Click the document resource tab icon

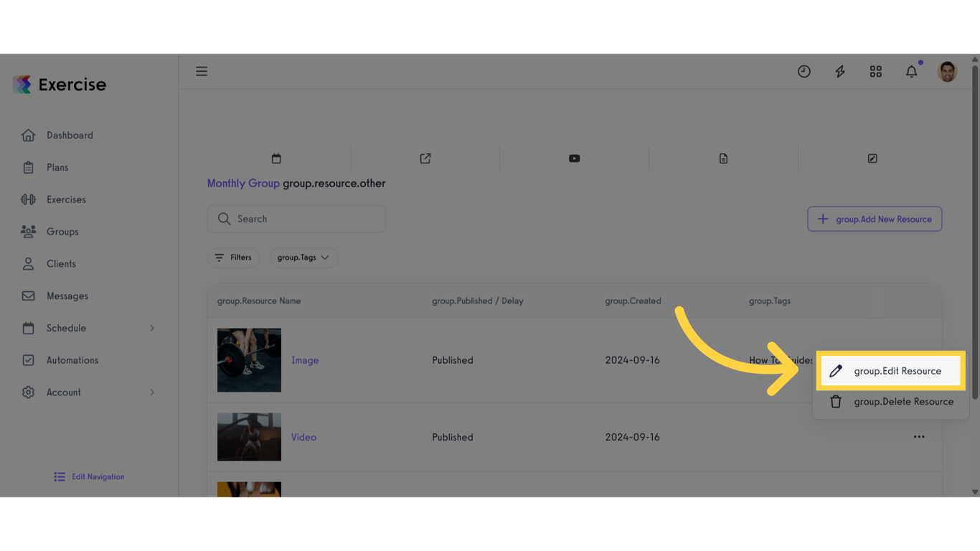point(723,158)
